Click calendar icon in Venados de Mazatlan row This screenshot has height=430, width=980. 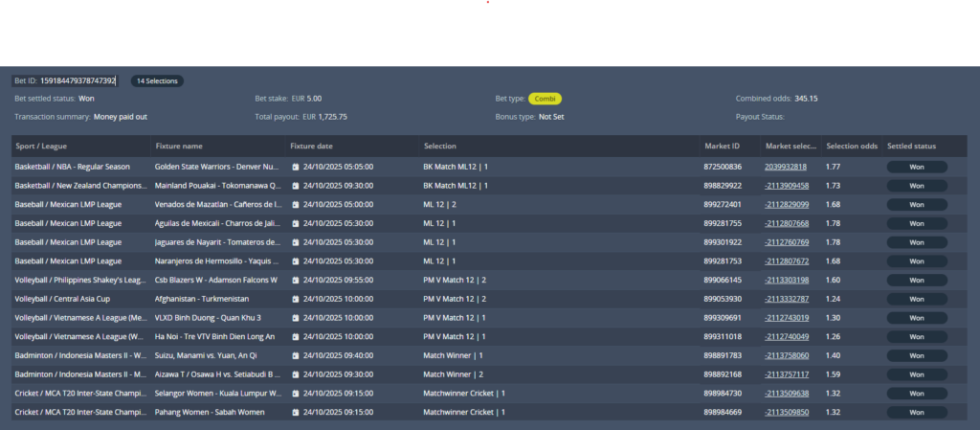[x=296, y=204]
